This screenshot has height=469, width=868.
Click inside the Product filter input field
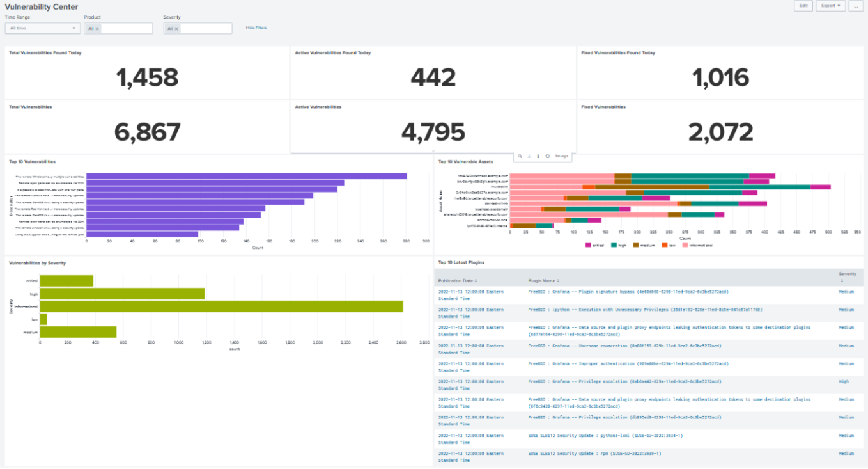(x=125, y=29)
